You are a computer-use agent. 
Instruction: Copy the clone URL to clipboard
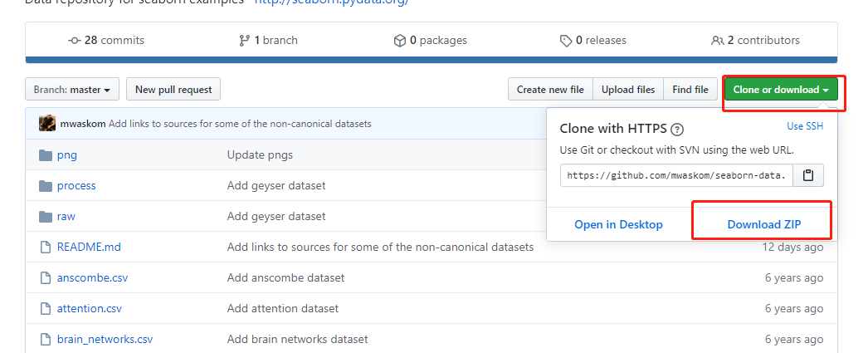coord(808,175)
